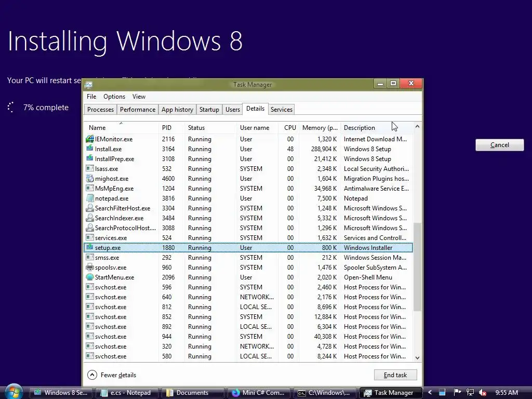This screenshot has height=399, width=532.
Task: Click the Install.exe process icon
Action: click(x=90, y=148)
